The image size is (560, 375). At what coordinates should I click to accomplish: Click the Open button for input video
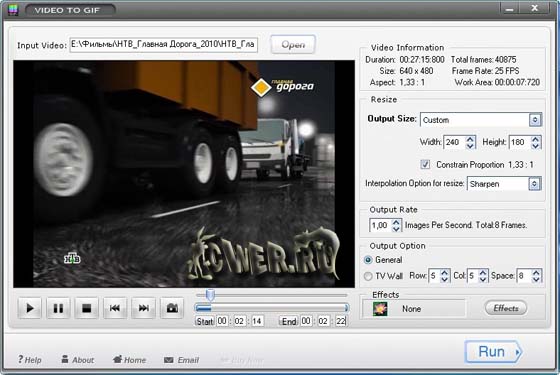[x=293, y=45]
